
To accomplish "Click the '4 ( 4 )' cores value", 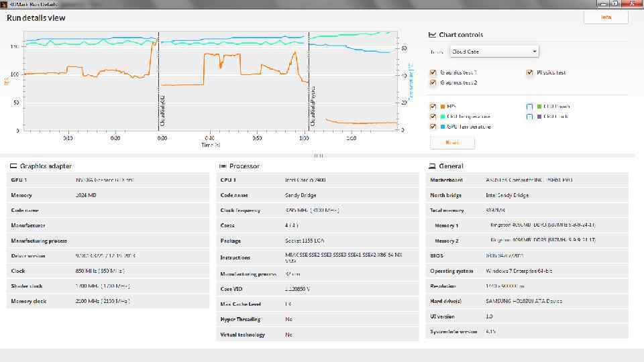I will click(x=292, y=225).
